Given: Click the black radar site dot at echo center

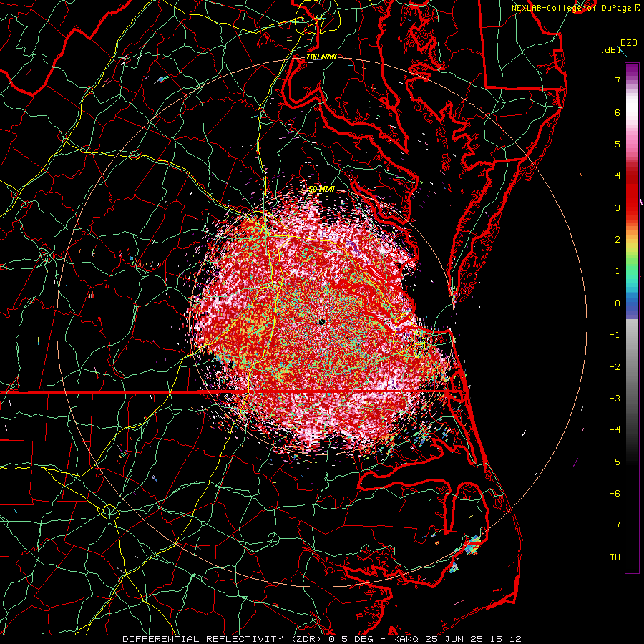Looking at the screenshot, I should pyautogui.click(x=322, y=321).
